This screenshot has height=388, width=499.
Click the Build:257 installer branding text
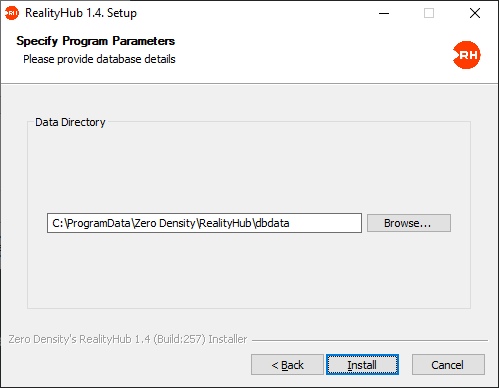click(x=128, y=339)
